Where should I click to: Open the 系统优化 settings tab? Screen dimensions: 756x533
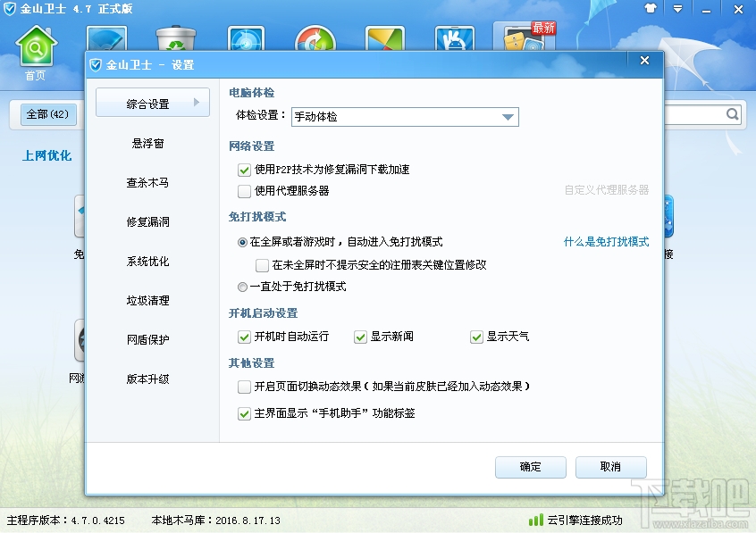[148, 262]
